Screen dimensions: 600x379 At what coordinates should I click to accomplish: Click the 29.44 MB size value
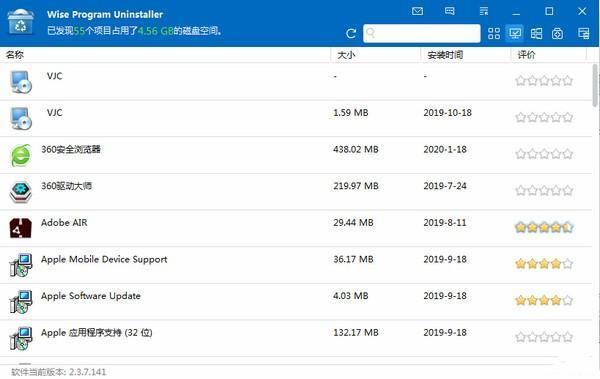point(353,222)
